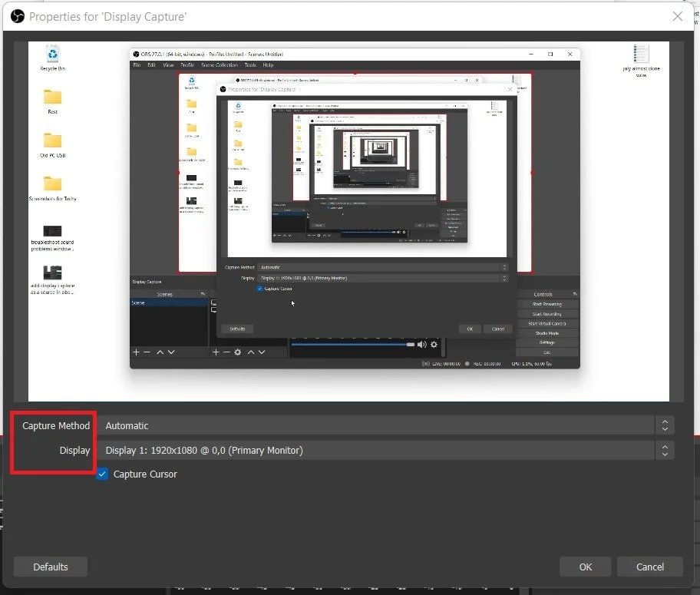Click Start Streaming in the previewed Controls panel
This screenshot has height=595, width=700.
click(546, 304)
